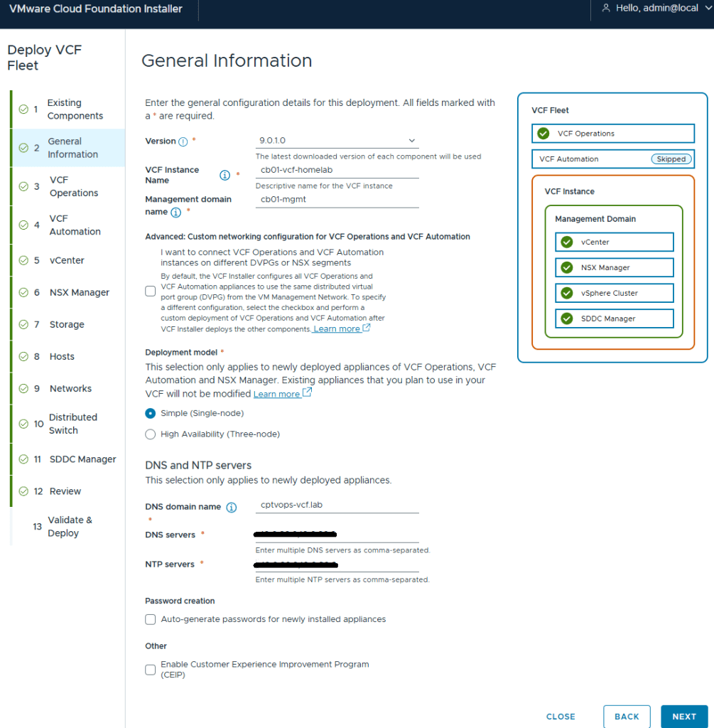The width and height of the screenshot is (714, 728).
Task: Click the VCF Instance Name info icon
Action: 225,175
